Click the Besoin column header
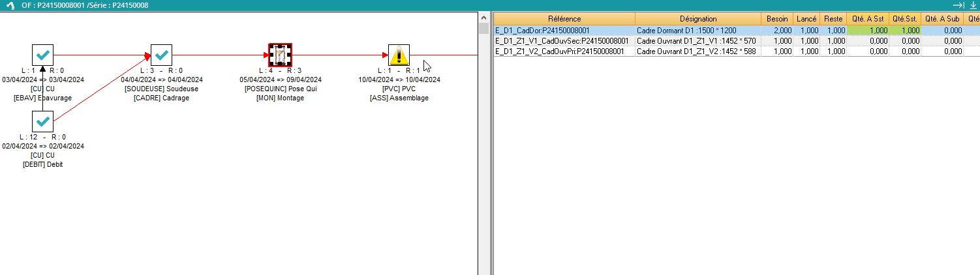This screenshot has height=275, width=980. [778, 19]
